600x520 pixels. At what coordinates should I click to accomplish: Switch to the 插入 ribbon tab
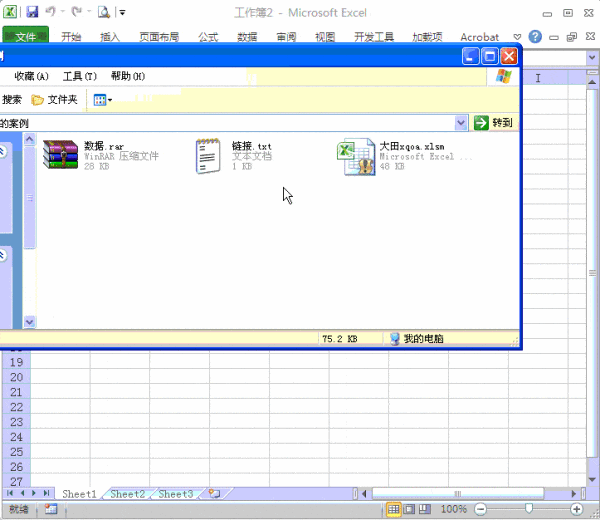pyautogui.click(x=110, y=37)
